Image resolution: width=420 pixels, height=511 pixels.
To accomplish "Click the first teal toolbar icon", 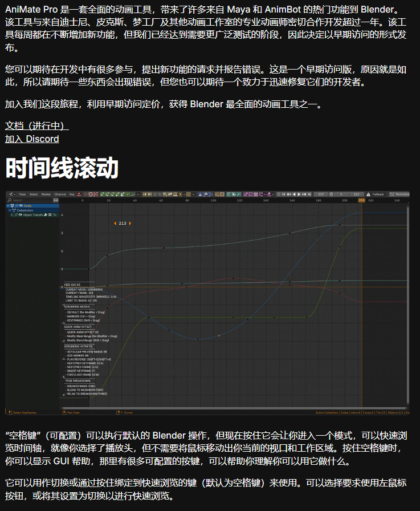I will 229,194.
